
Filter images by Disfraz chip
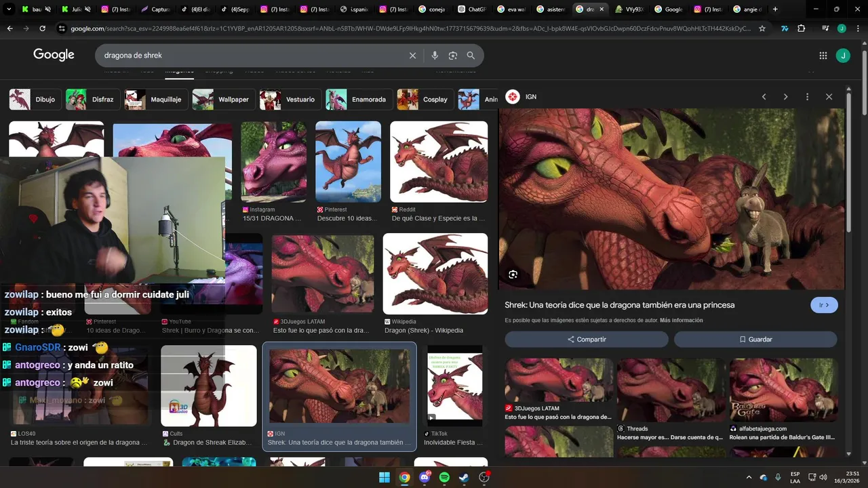tap(93, 100)
